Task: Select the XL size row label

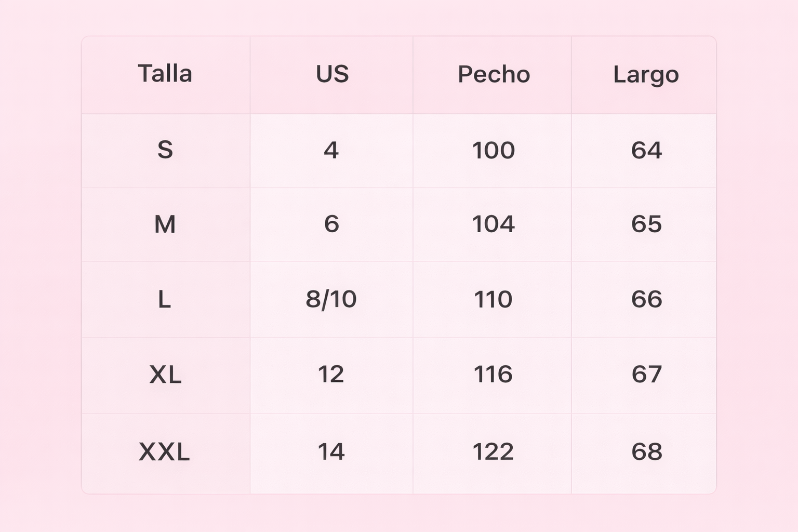Action: (165, 375)
